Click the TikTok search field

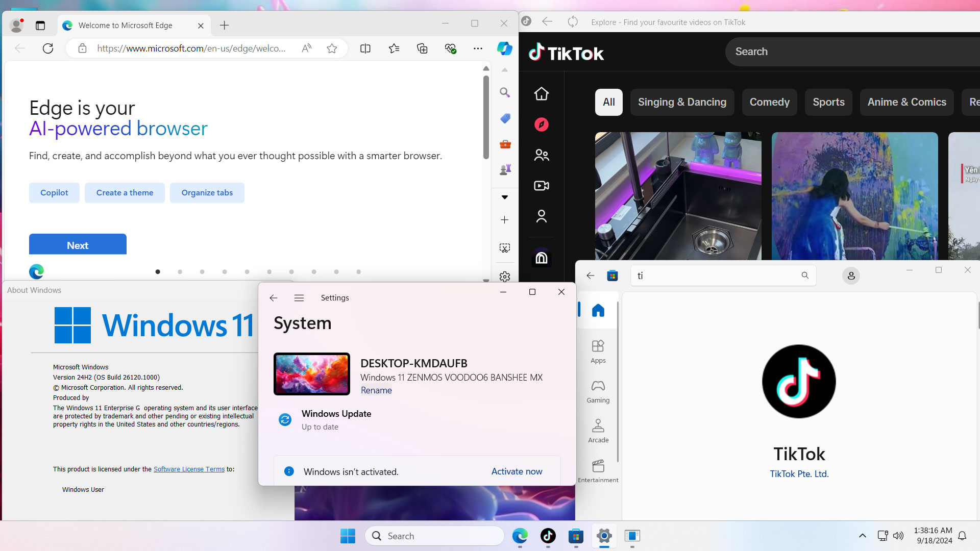(x=852, y=52)
